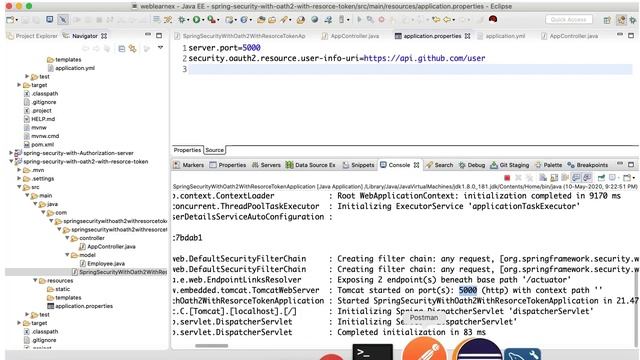The image size is (640, 360).
Task: Click the Clear Console icon
Action: pos(542,178)
